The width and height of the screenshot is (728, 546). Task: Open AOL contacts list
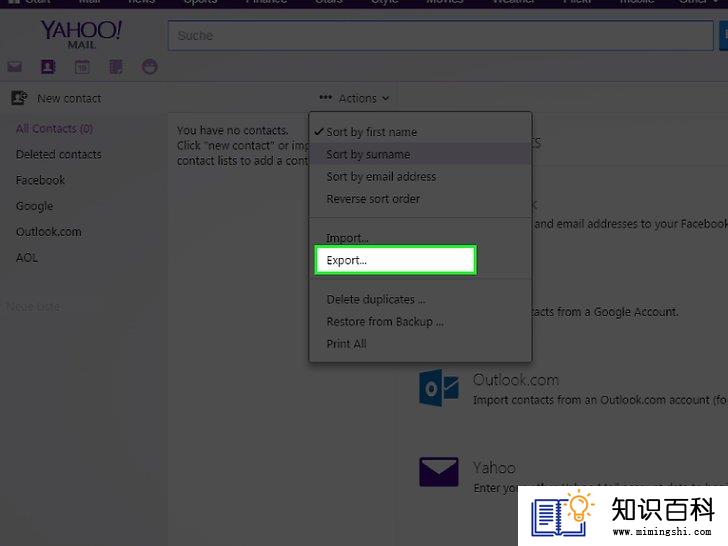[27, 258]
